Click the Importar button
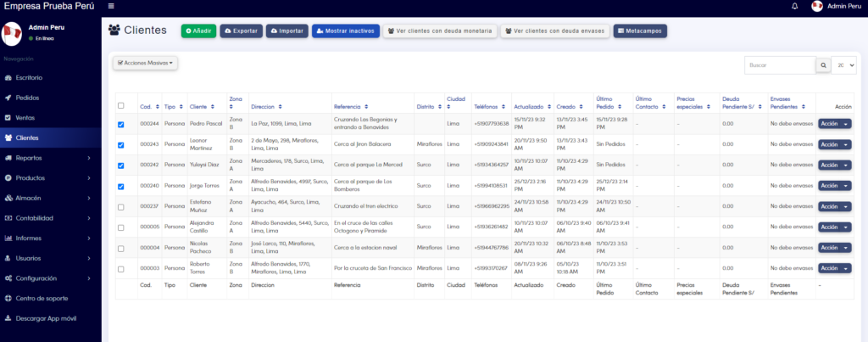868x342 pixels. pos(287,31)
